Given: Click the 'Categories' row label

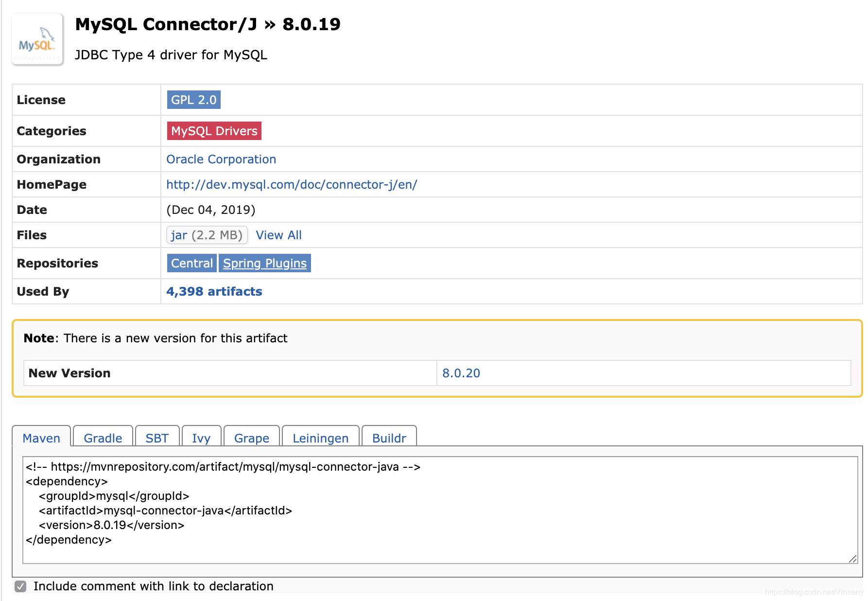Looking at the screenshot, I should click(x=52, y=131).
